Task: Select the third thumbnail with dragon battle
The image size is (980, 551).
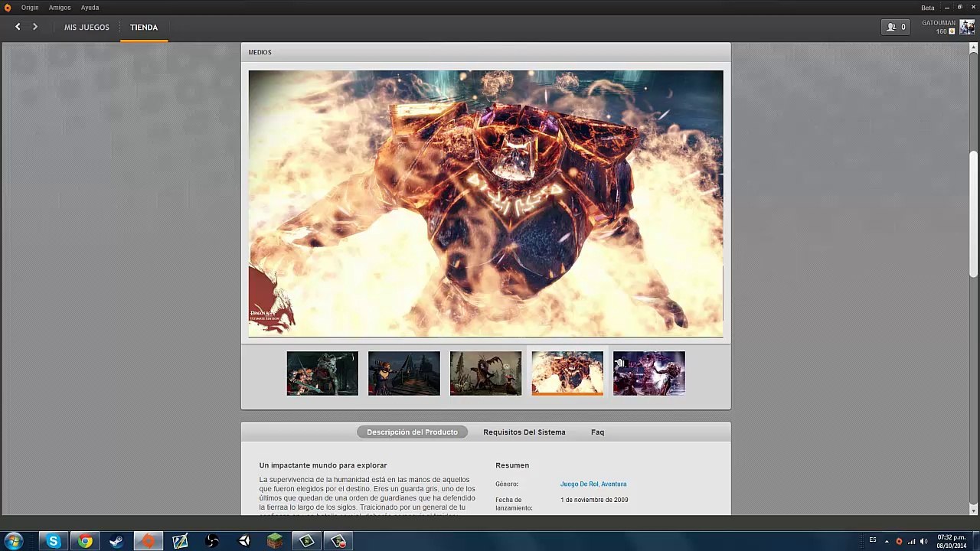Action: coord(485,373)
